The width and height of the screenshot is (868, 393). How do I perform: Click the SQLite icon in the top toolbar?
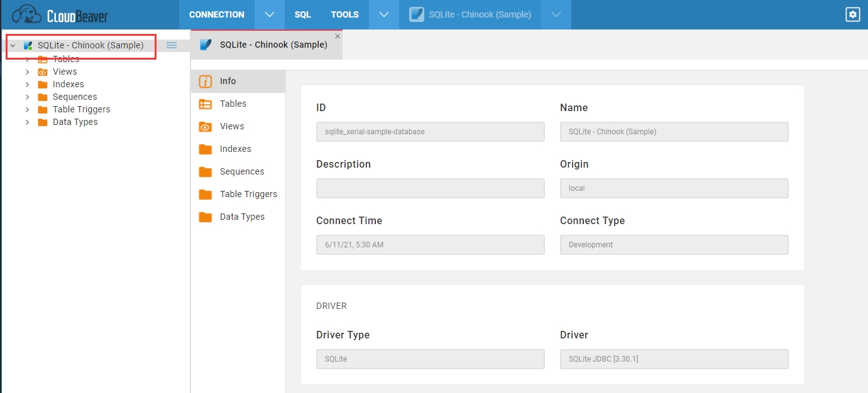click(416, 14)
